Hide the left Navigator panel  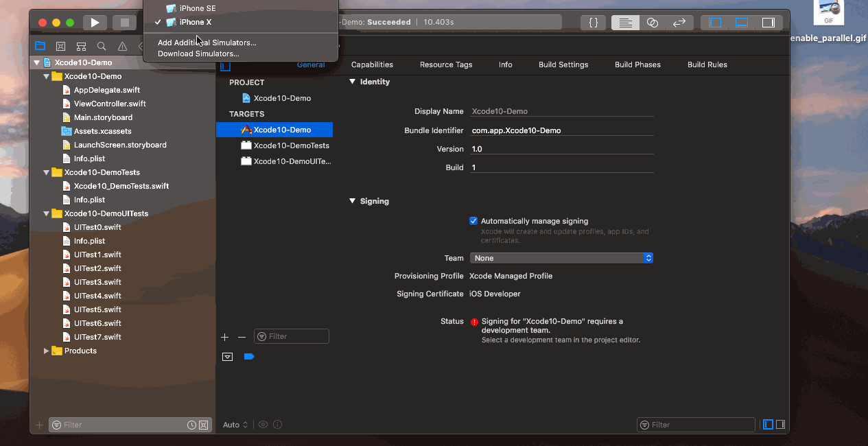click(715, 23)
